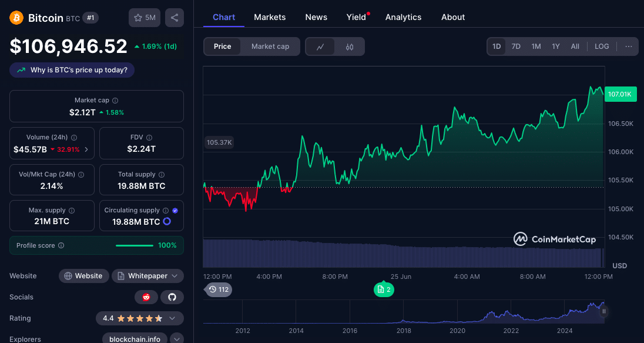Switch to the candlestick chart icon

(x=350, y=46)
